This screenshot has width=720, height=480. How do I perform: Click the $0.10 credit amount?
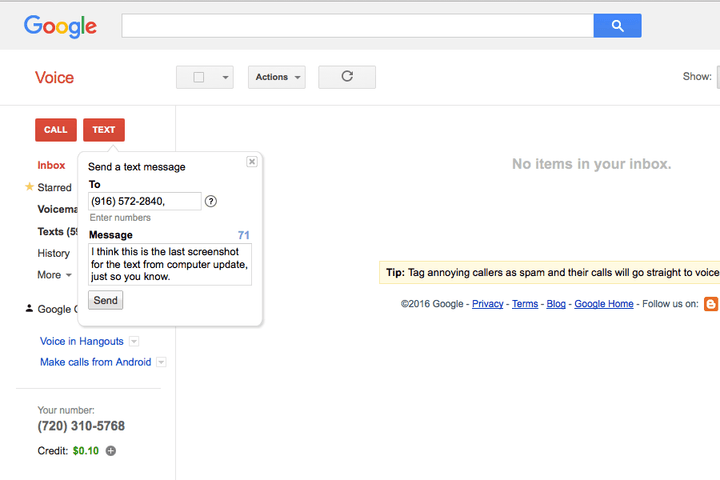click(x=86, y=451)
